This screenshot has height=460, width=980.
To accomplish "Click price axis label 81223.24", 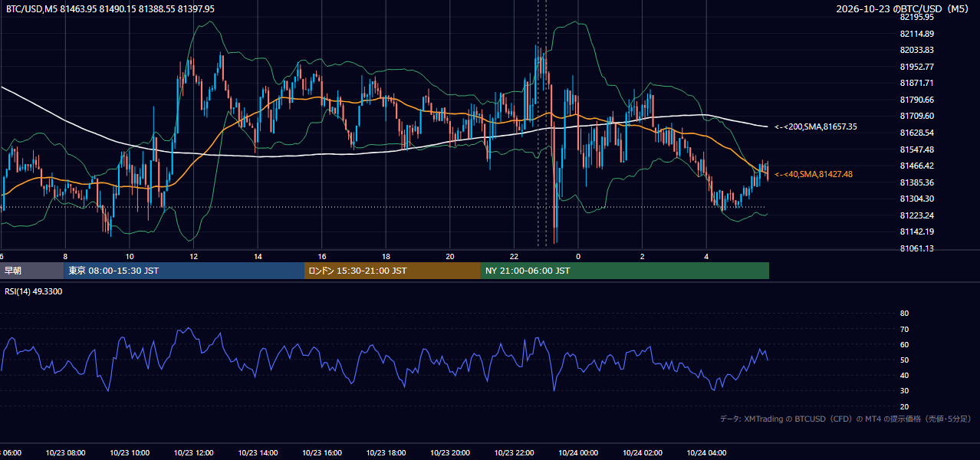I will [x=917, y=215].
